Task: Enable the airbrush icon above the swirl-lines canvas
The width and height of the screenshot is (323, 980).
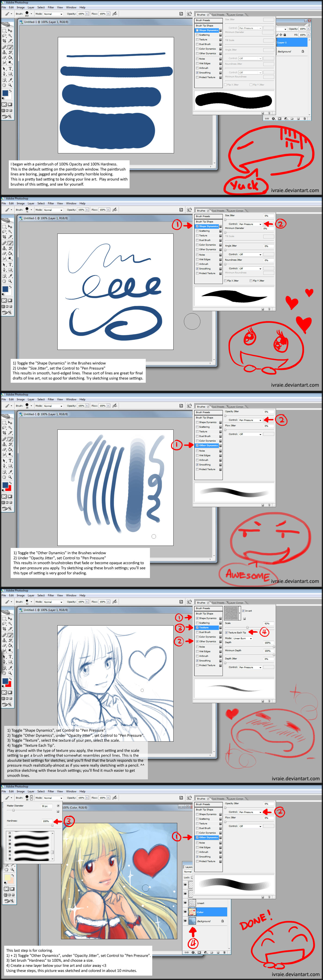Action: coord(115,210)
